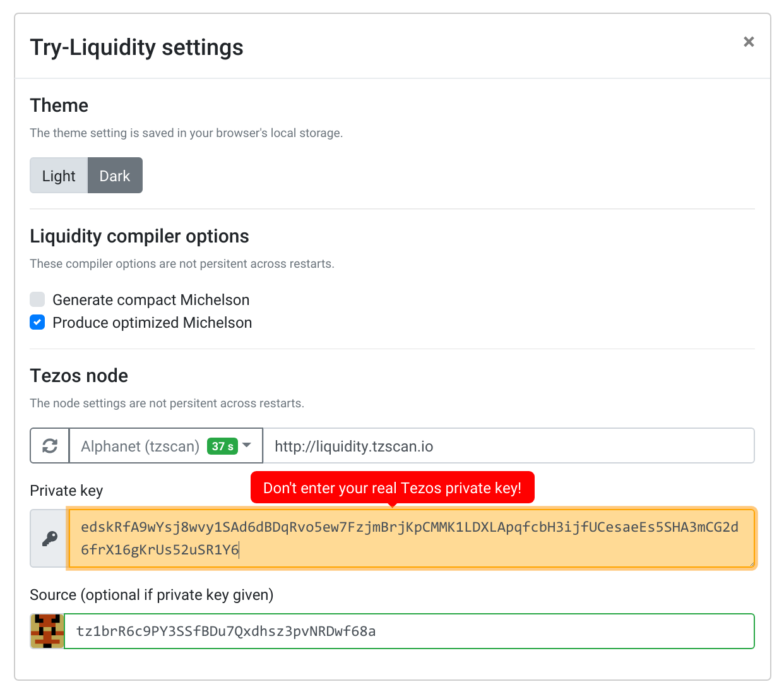Click the Tezos node heading

point(79,376)
